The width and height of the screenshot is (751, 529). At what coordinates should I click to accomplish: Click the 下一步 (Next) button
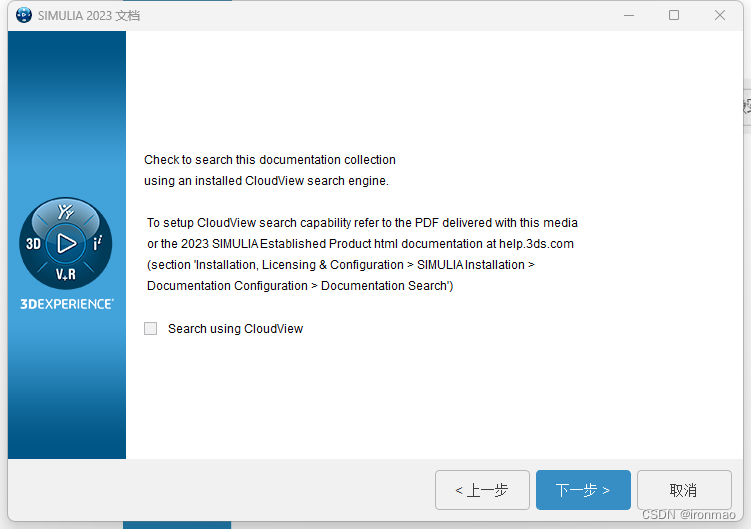[x=583, y=490]
